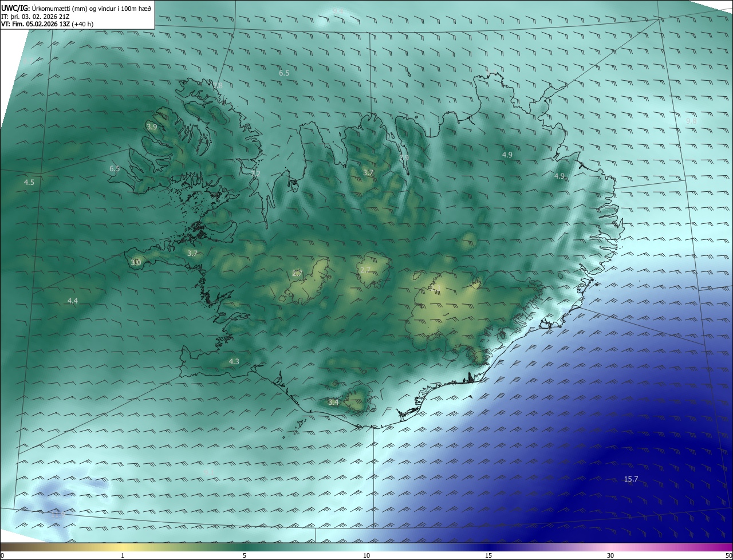The height and width of the screenshot is (560, 733).
Task: Click the faint 9.1 value over the southern sea
Action: [209, 471]
